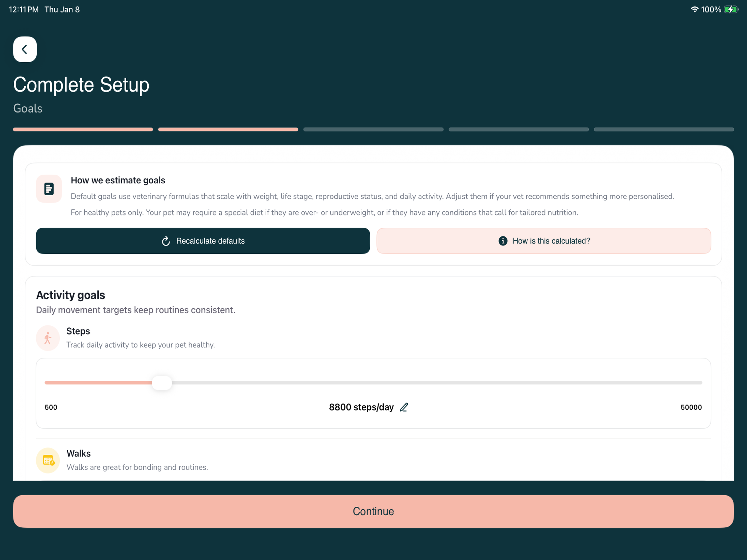Tap the walking figure Steps icon
The image size is (747, 560).
tap(48, 338)
